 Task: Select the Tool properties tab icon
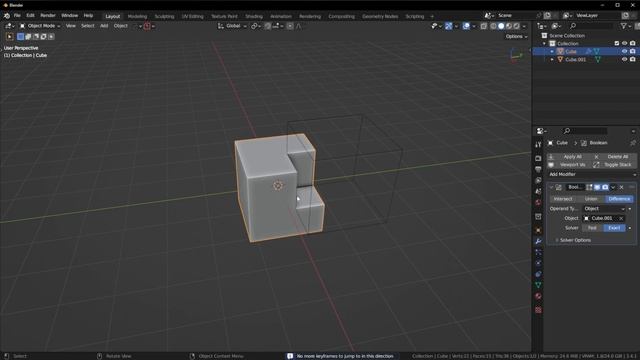click(538, 145)
